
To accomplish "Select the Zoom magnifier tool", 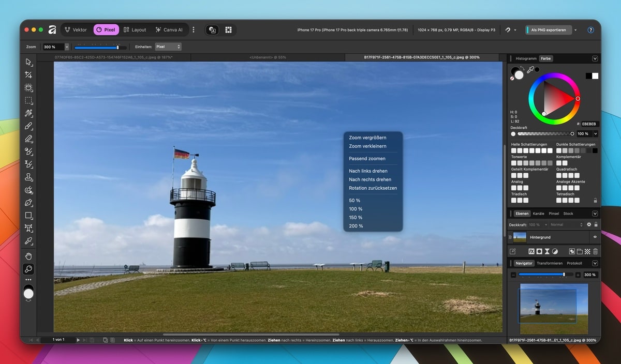I will coord(28,269).
